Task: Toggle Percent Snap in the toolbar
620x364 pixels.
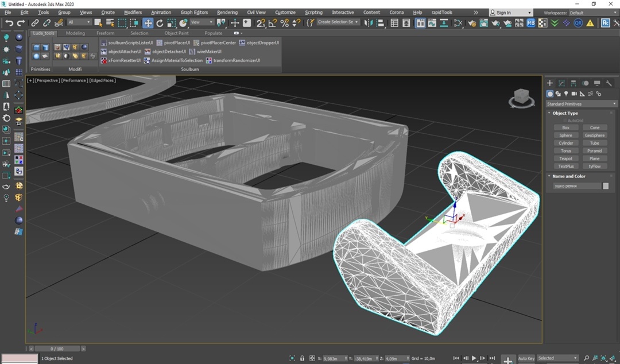Action: pyautogui.click(x=284, y=23)
